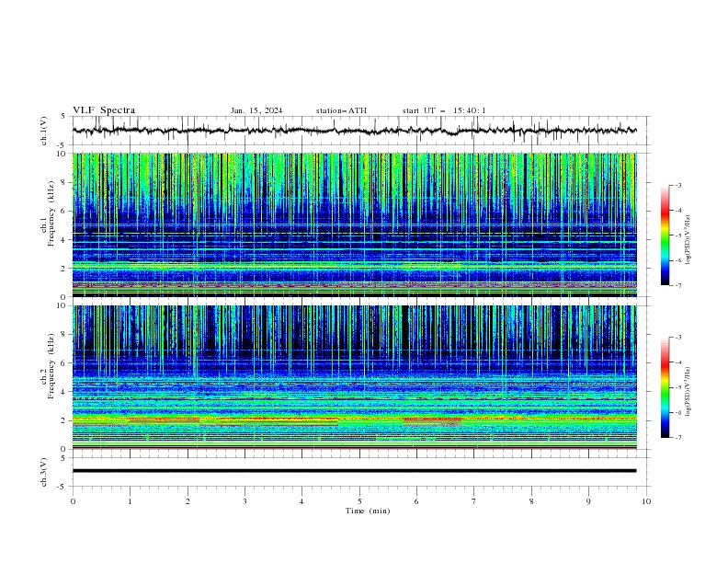Click the ch.2 color bar "log(PSD)(V²/Hz)" label

point(688,391)
